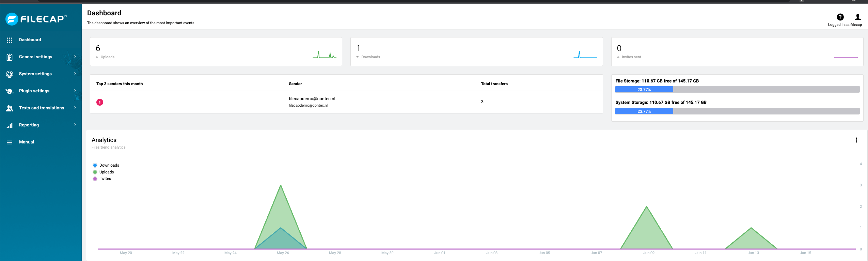Click the down arrow beside Downloads
Image resolution: width=868 pixels, height=261 pixels.
(x=358, y=57)
